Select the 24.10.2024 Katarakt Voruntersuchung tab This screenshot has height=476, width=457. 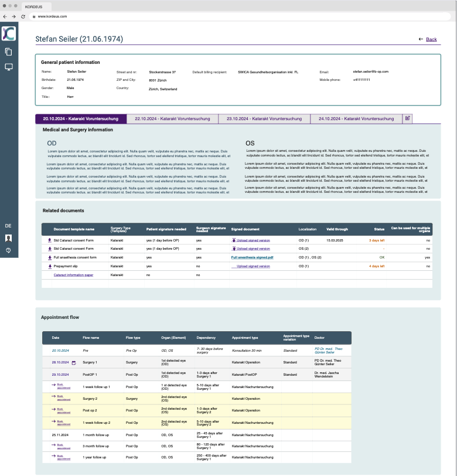[x=356, y=118]
